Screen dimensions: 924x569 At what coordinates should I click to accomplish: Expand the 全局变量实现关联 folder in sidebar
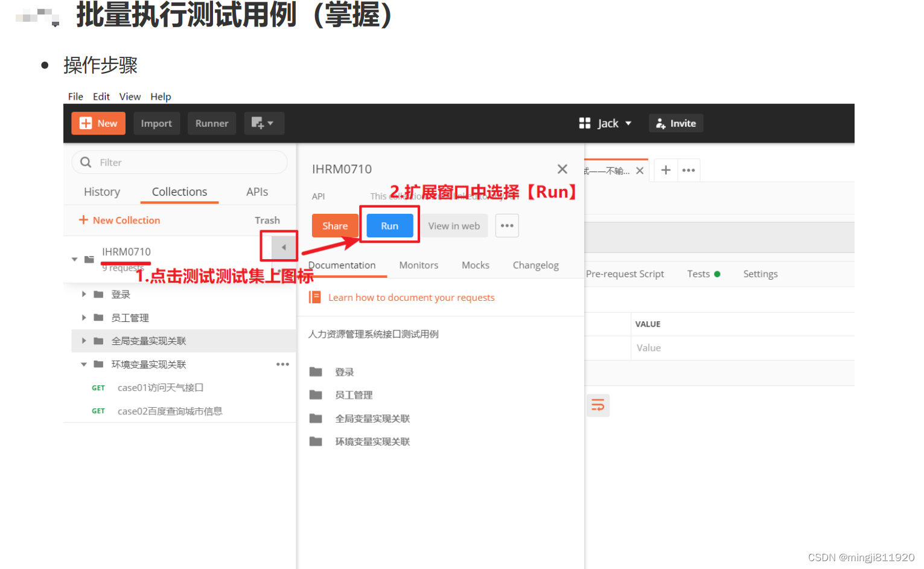[84, 341]
